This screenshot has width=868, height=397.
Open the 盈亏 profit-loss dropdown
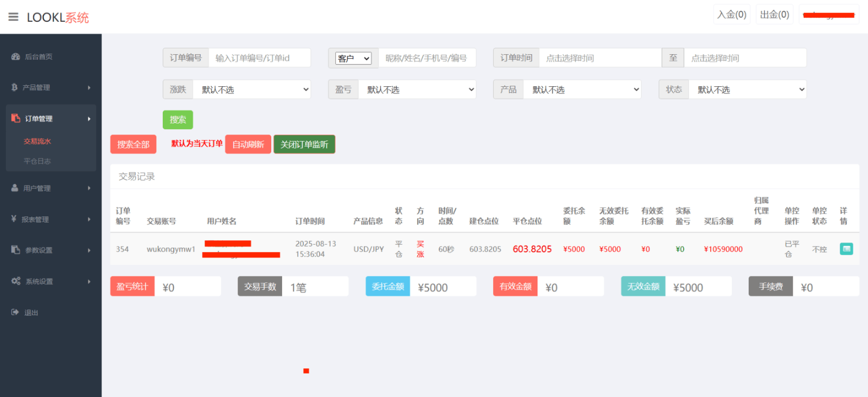click(417, 89)
